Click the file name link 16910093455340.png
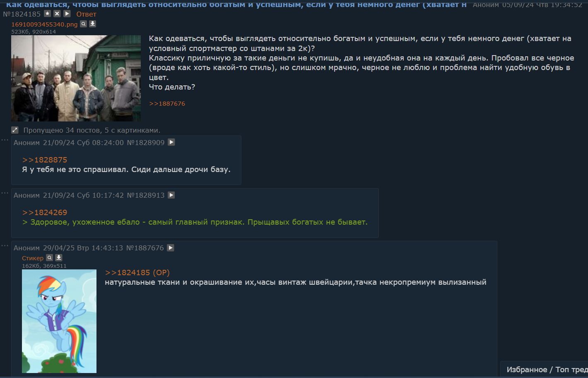588x378 pixels. tap(44, 24)
